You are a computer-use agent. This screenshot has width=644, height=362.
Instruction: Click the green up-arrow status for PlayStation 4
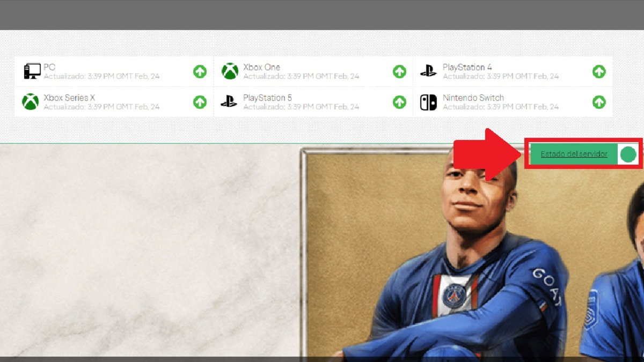[599, 71]
